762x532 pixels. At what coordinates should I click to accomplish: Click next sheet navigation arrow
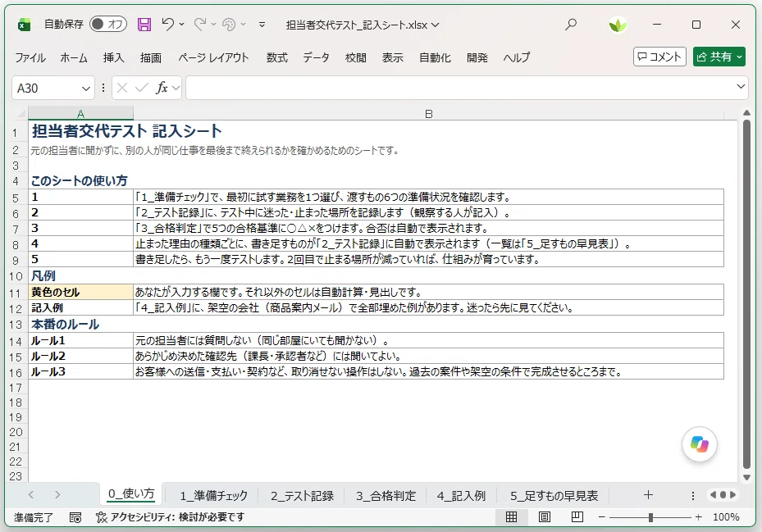57,494
